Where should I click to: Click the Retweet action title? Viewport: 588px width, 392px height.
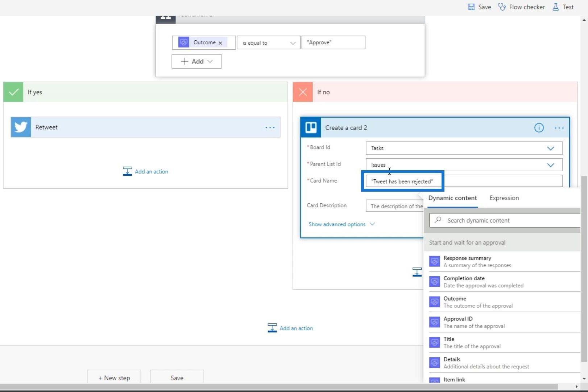point(46,127)
